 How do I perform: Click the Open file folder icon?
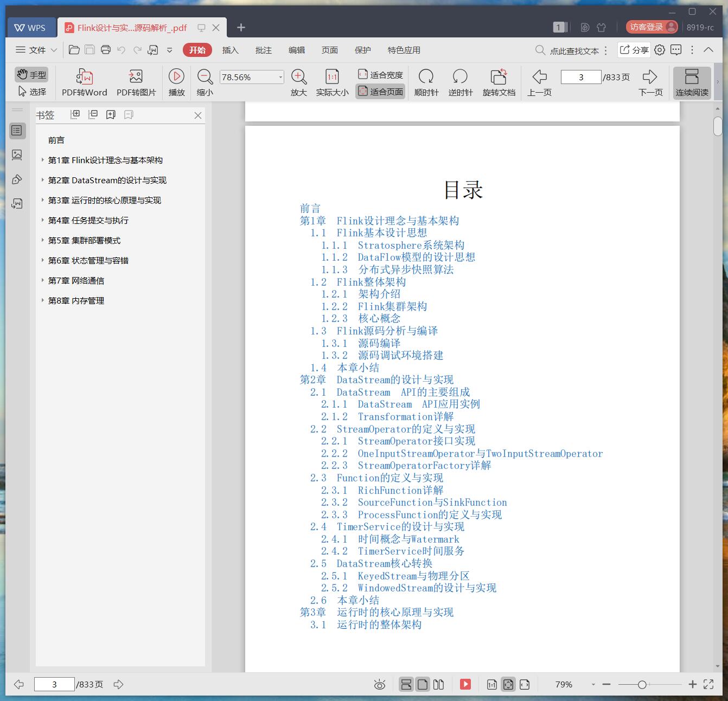click(x=74, y=50)
